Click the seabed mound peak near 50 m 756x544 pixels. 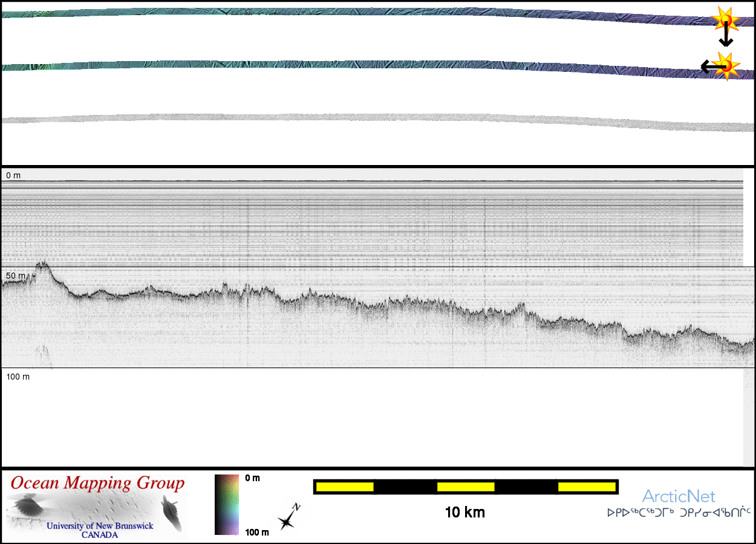pyautogui.click(x=42, y=264)
